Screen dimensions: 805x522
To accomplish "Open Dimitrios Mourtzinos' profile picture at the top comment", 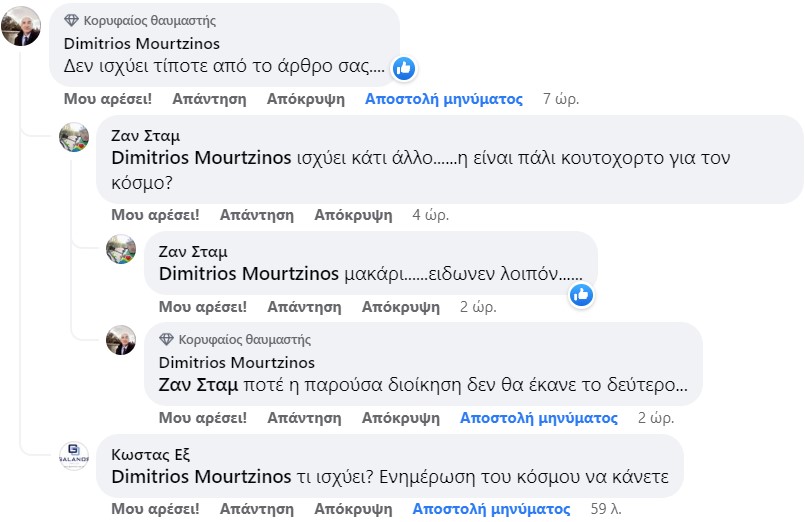I will coord(21,26).
